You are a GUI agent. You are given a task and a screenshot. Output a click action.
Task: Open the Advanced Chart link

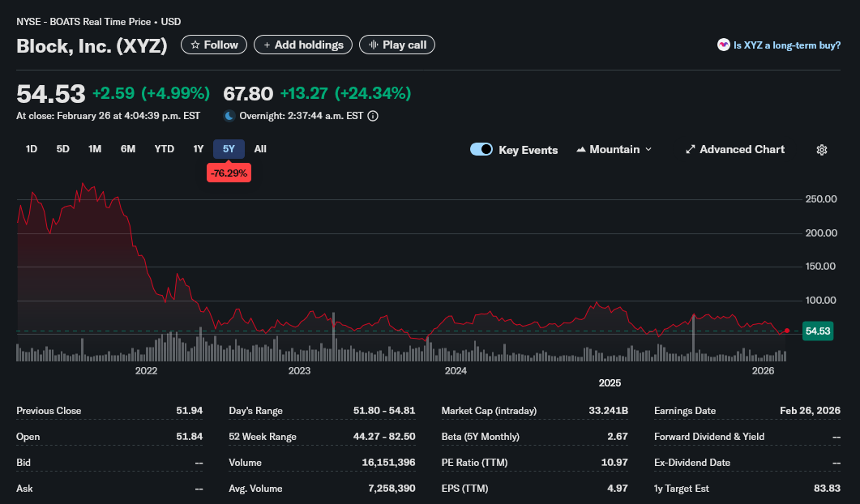click(735, 149)
